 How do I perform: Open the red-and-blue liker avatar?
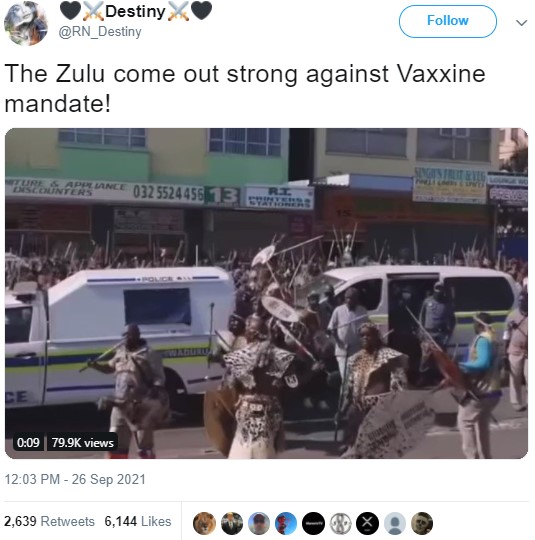tap(286, 523)
